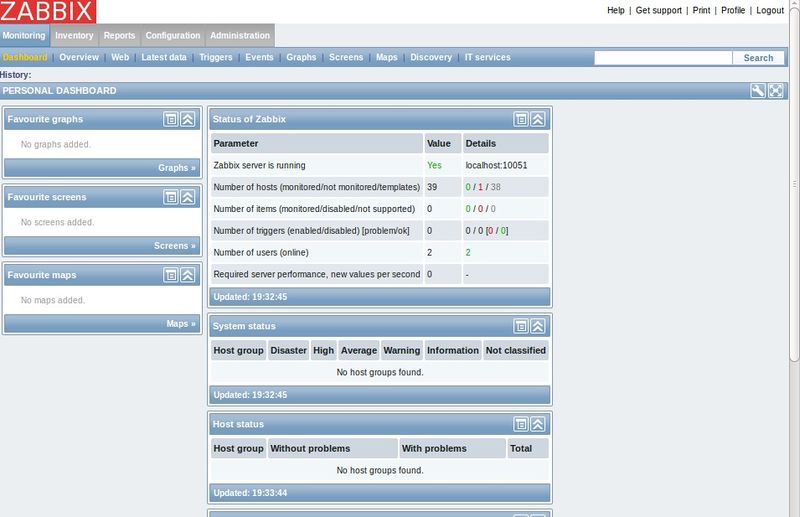The width and height of the screenshot is (800, 517).
Task: Click the hosts count value 39
Action: pyautogui.click(x=432, y=187)
